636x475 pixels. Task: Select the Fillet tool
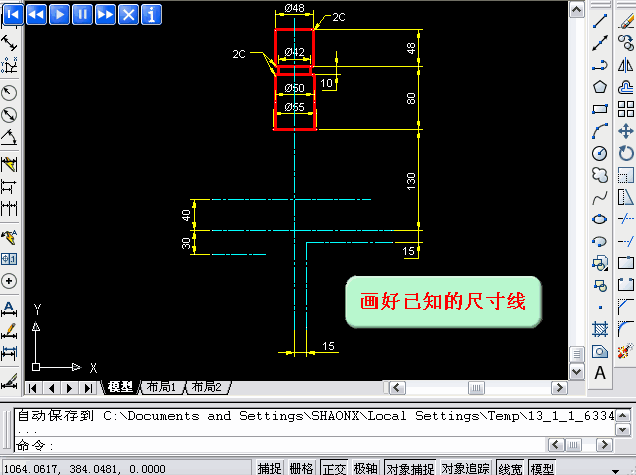click(x=626, y=329)
